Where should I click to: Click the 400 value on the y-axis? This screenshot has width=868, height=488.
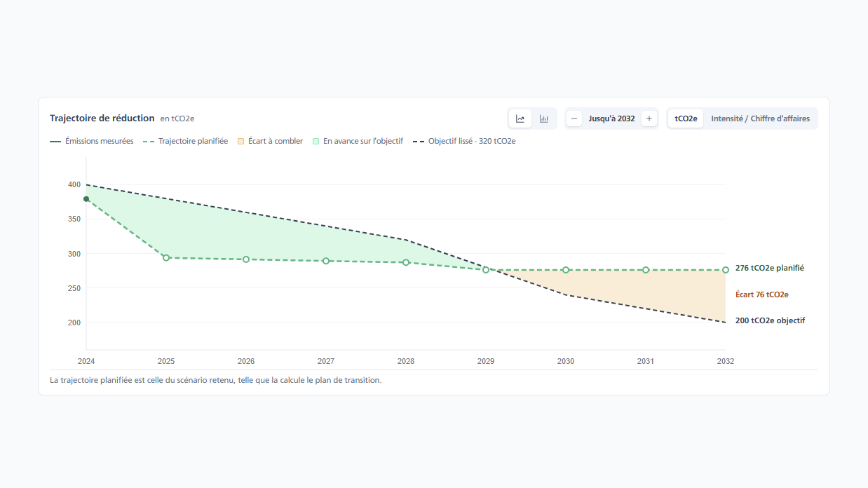tap(74, 184)
